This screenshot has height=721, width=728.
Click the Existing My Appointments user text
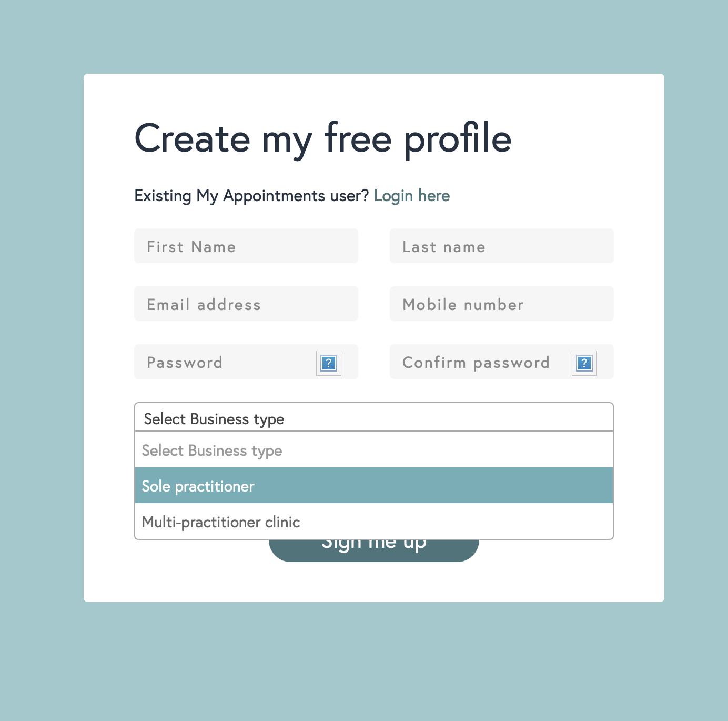click(251, 196)
